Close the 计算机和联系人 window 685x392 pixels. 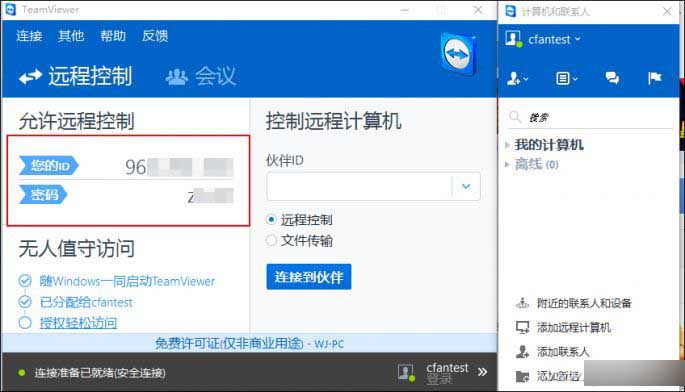(667, 11)
